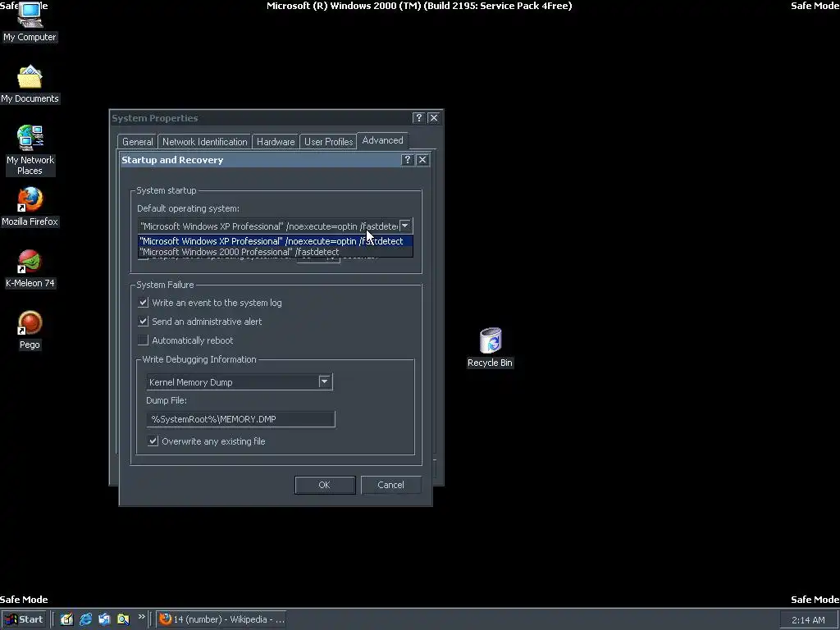
Task: Switch to the General tab
Action: [x=137, y=141]
